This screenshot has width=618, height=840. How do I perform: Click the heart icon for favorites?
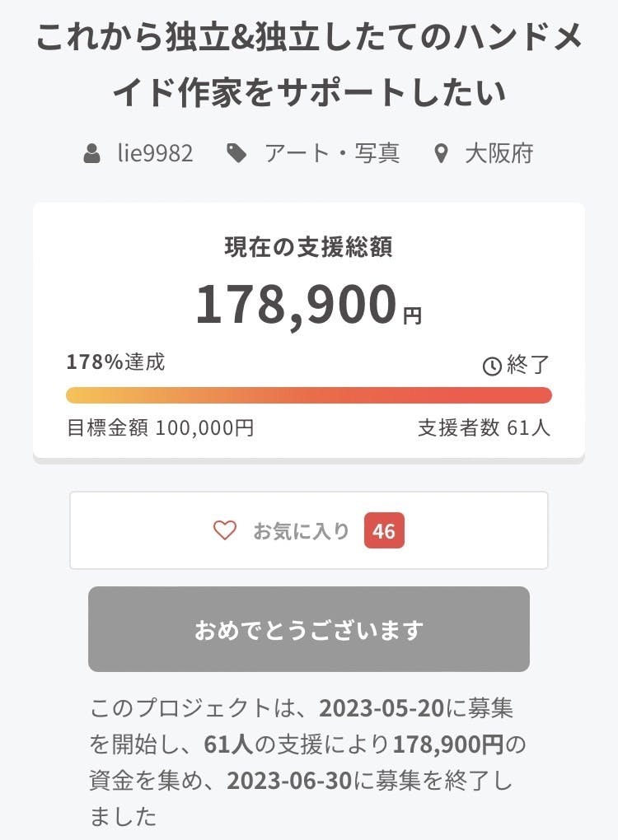tap(225, 531)
